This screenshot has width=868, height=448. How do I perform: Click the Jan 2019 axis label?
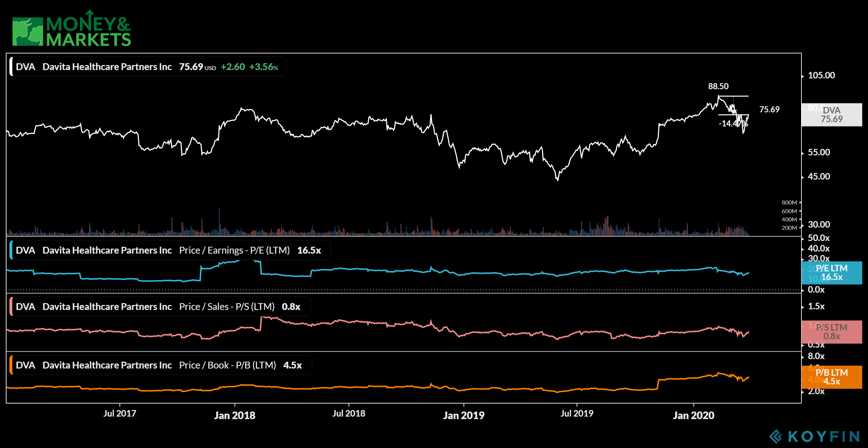pyautogui.click(x=464, y=415)
